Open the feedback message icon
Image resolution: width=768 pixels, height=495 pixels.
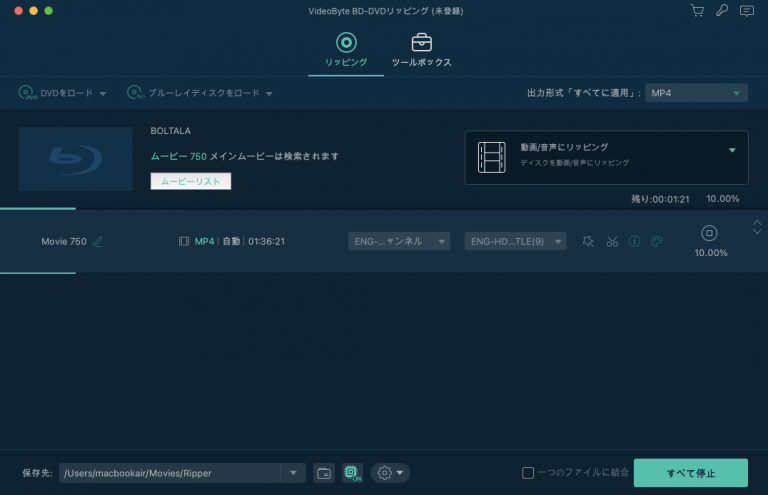coord(746,11)
